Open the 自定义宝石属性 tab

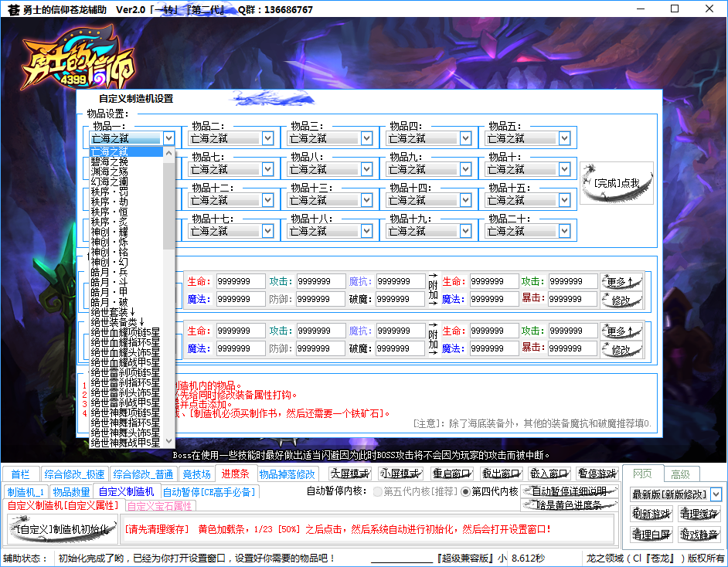160,506
